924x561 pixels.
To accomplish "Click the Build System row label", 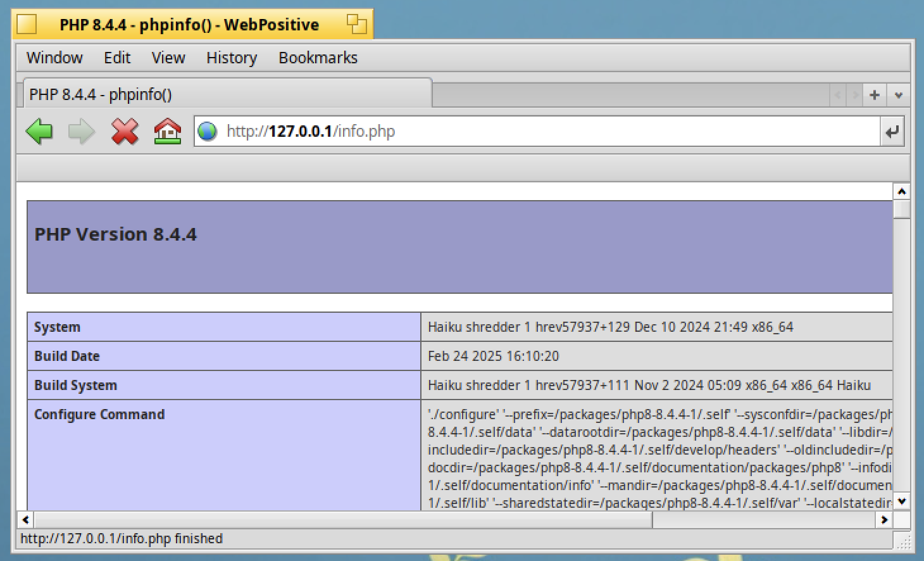I will pyautogui.click(x=75, y=385).
